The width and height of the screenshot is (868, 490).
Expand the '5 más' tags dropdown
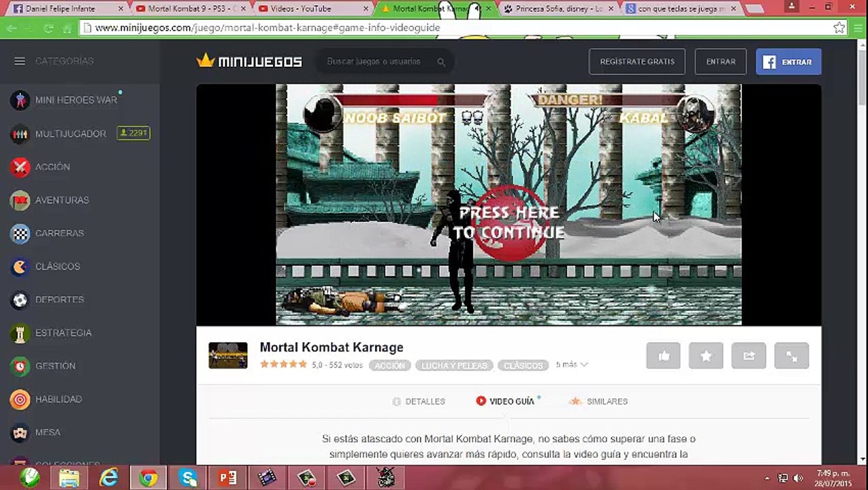tap(572, 365)
